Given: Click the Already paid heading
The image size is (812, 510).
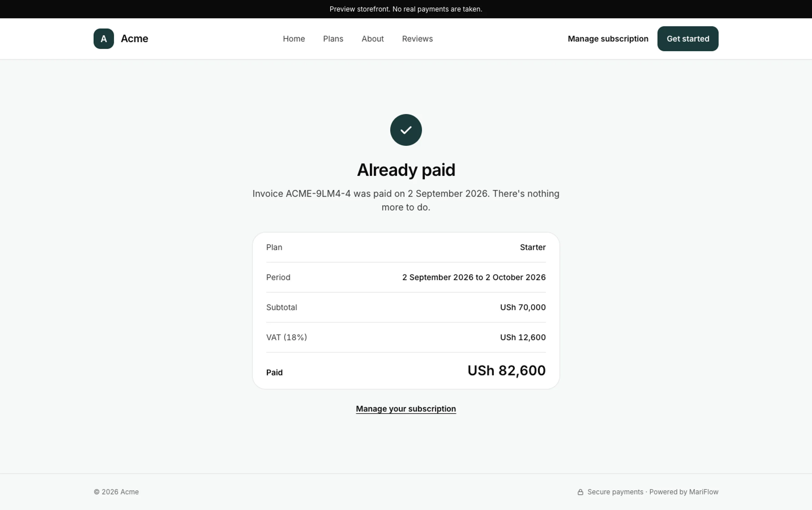Looking at the screenshot, I should [x=406, y=170].
